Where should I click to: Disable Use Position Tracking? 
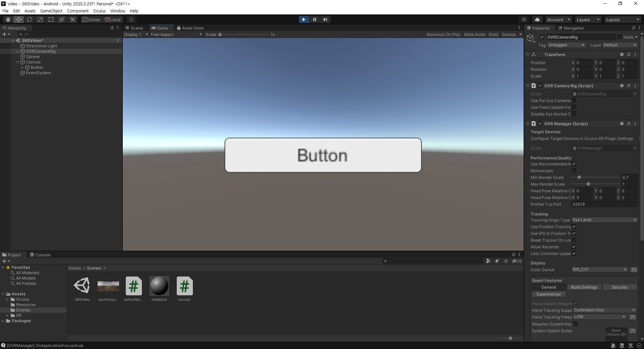[574, 227]
